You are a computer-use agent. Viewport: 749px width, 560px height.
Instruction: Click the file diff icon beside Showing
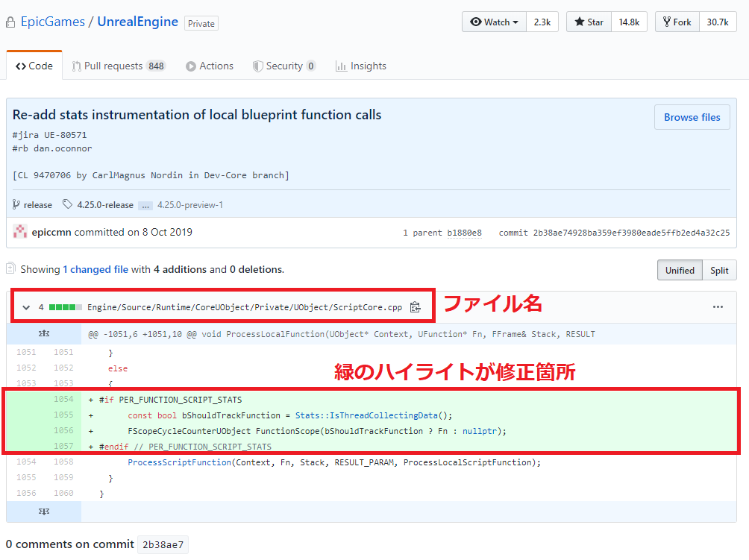11,268
